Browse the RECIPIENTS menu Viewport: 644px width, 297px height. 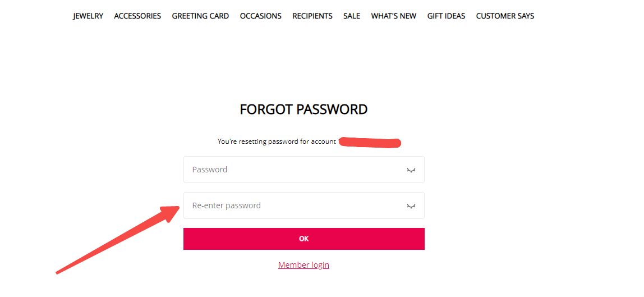tap(312, 16)
